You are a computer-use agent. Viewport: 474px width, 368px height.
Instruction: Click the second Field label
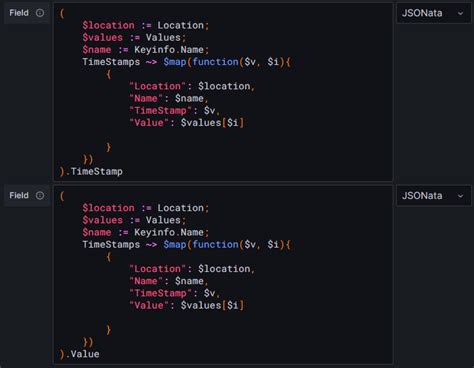point(19,196)
